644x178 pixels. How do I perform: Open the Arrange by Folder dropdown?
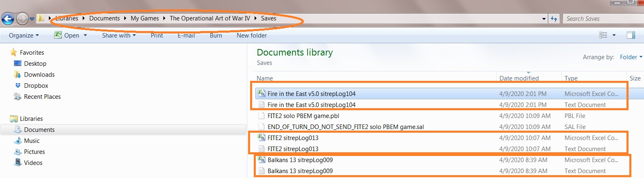631,57
